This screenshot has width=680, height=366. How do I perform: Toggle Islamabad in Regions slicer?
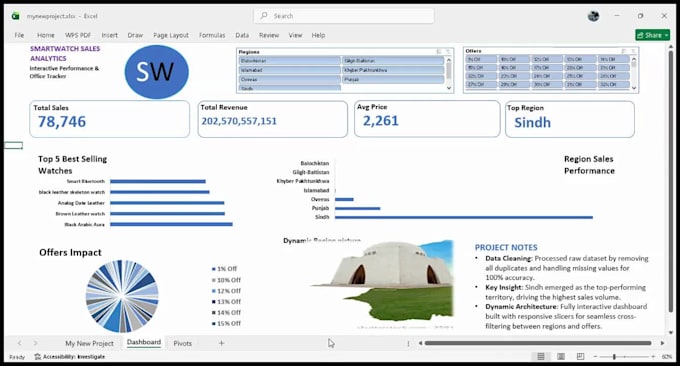pos(289,70)
